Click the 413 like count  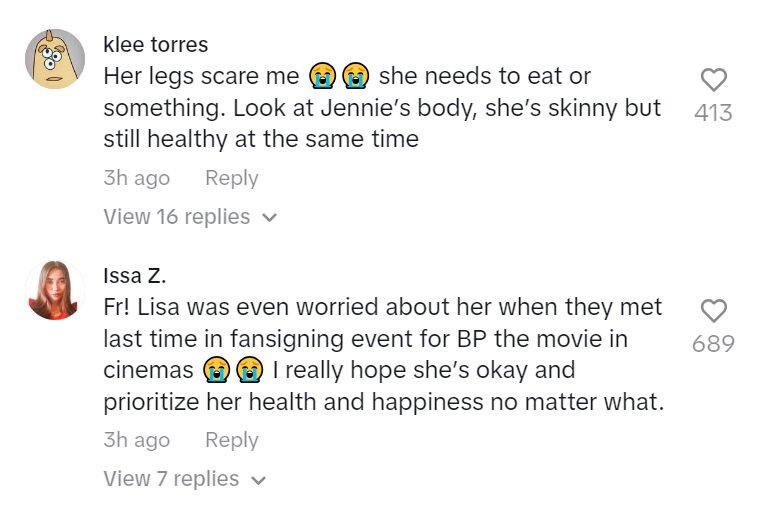pos(713,113)
